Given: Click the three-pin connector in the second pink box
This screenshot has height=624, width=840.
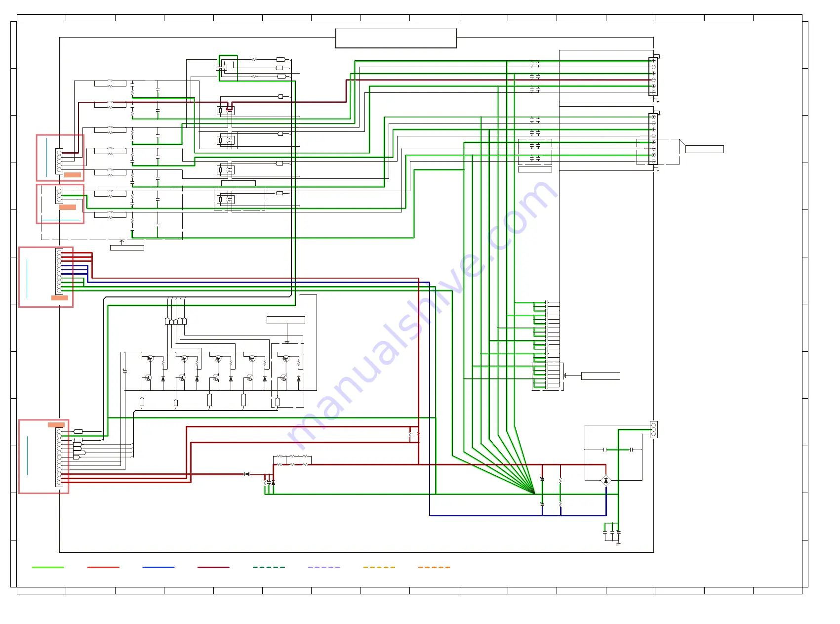Looking at the screenshot, I should 59,195.
